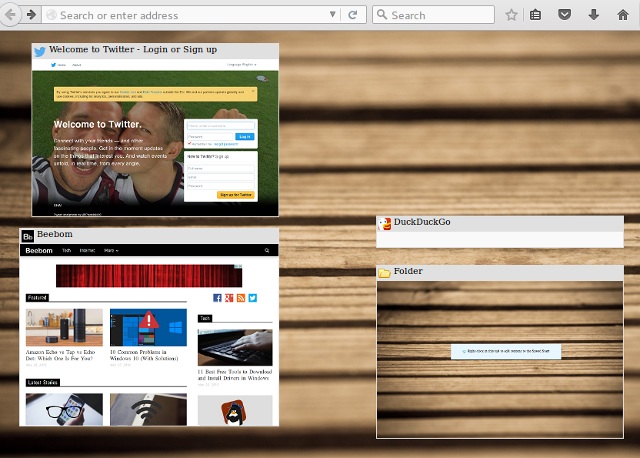Click the Google Plus icon in the Beebom thumbnail
The height and width of the screenshot is (458, 640).
pyautogui.click(x=229, y=298)
